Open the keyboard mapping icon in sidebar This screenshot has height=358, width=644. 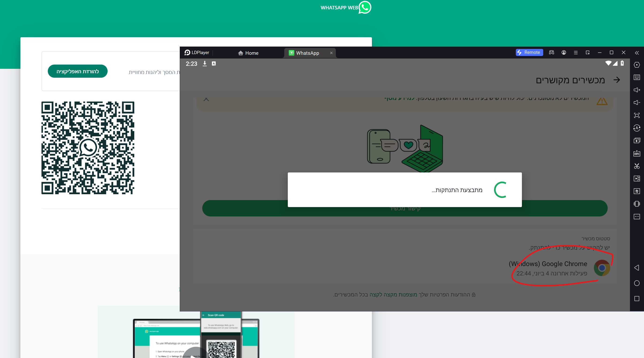[x=637, y=77]
